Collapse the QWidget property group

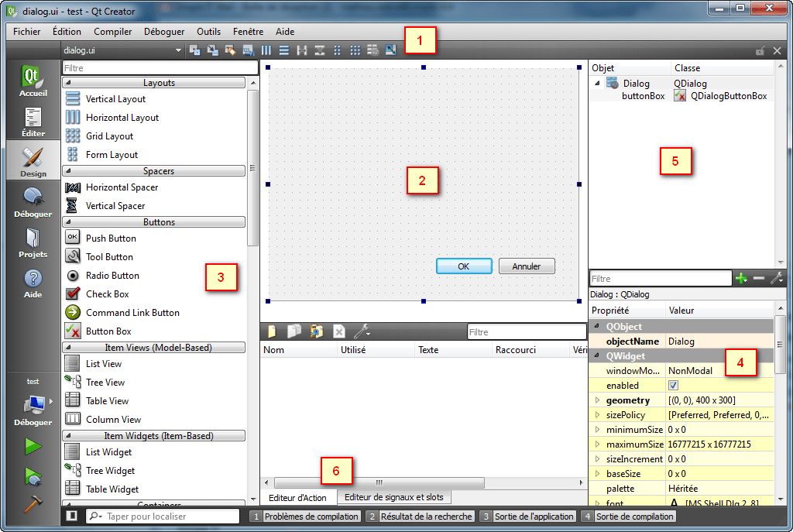597,356
